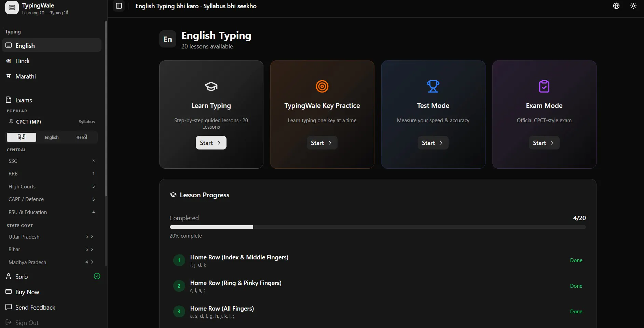This screenshot has width=644, height=328.
Task: Click the Exams document icon
Action: pos(9,100)
